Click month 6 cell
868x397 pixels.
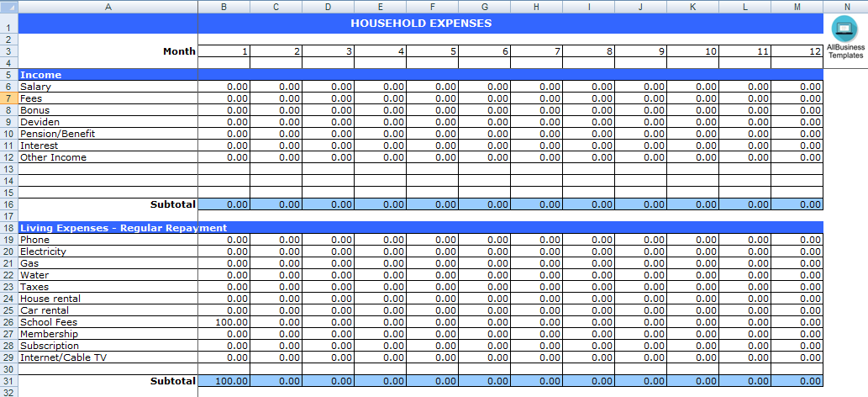pyautogui.click(x=484, y=51)
